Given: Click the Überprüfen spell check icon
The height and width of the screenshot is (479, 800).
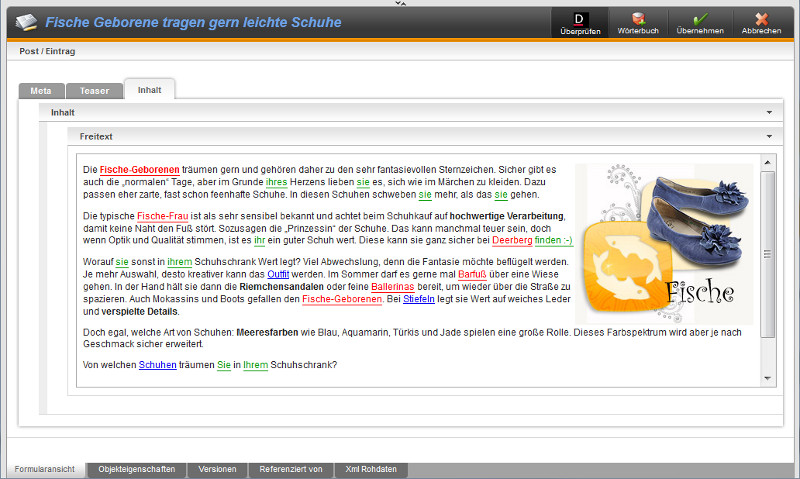Looking at the screenshot, I should 579,18.
